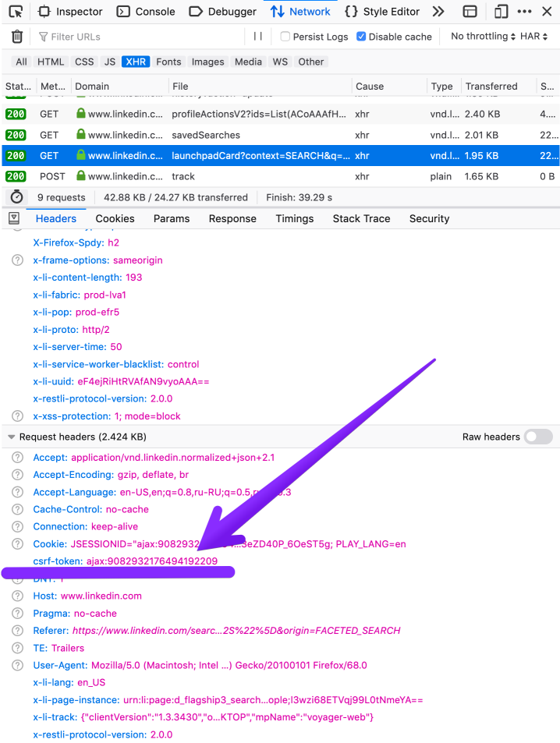Image resolution: width=560 pixels, height=743 pixels.
Task: Sort by the File column header
Action: point(260,87)
